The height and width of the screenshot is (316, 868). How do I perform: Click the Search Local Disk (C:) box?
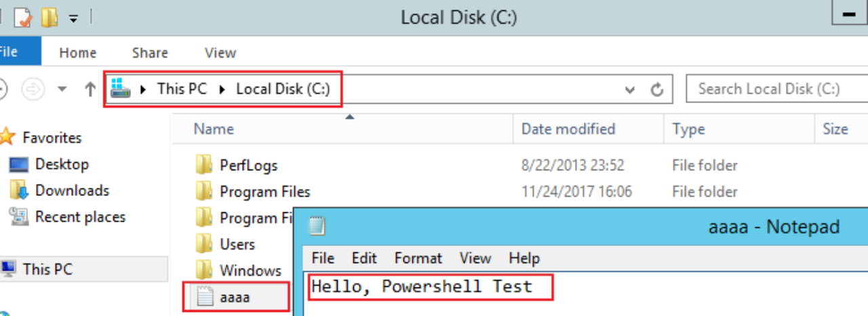pyautogui.click(x=773, y=89)
